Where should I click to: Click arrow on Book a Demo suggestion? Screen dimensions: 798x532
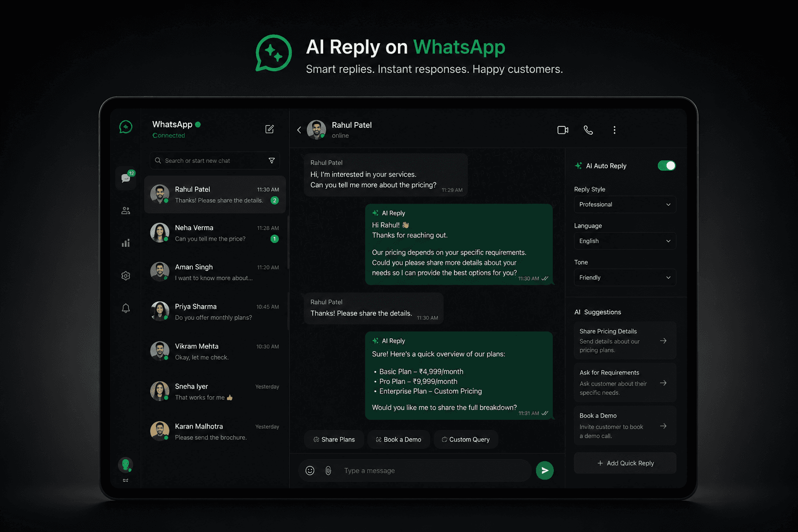663,426
